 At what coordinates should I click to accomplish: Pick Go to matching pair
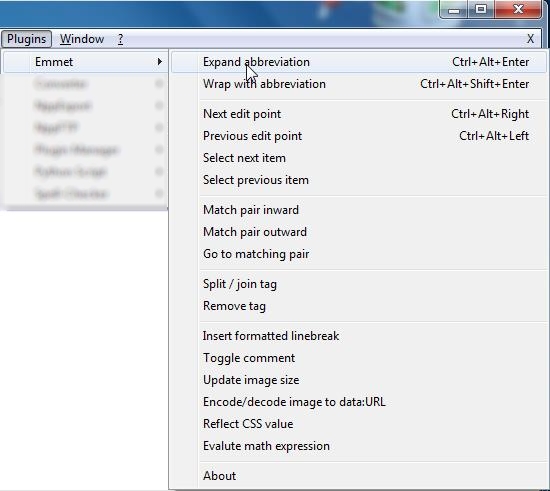(358, 254)
